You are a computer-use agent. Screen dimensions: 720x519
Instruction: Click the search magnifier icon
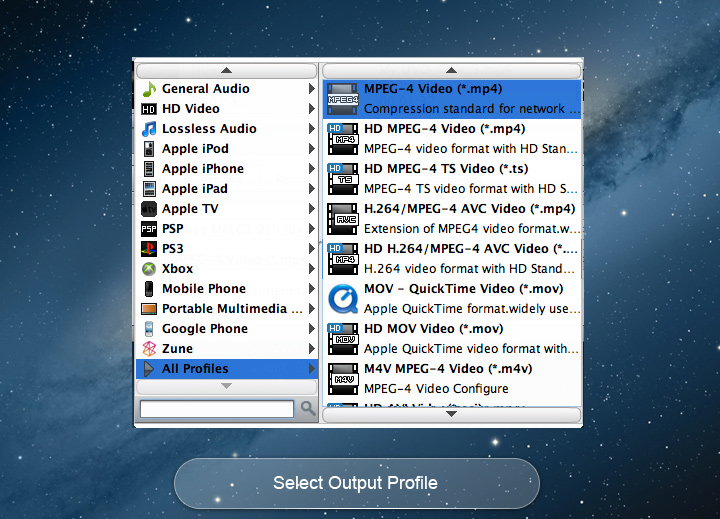click(308, 408)
